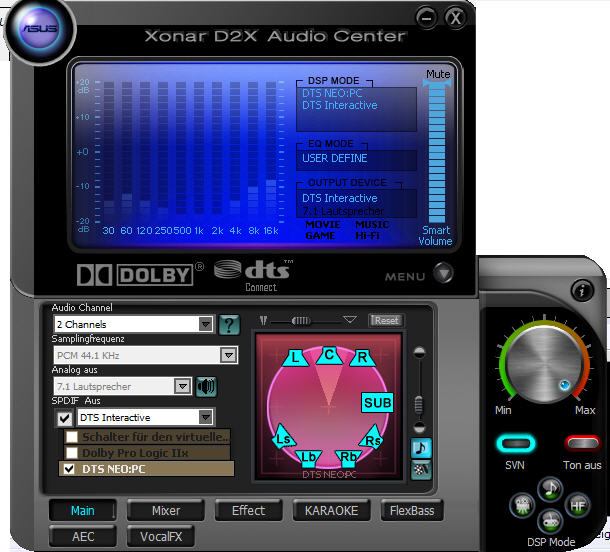Enable Dolby Pro Logic IIx checkbox
This screenshot has height=552, width=610.
(x=72, y=453)
